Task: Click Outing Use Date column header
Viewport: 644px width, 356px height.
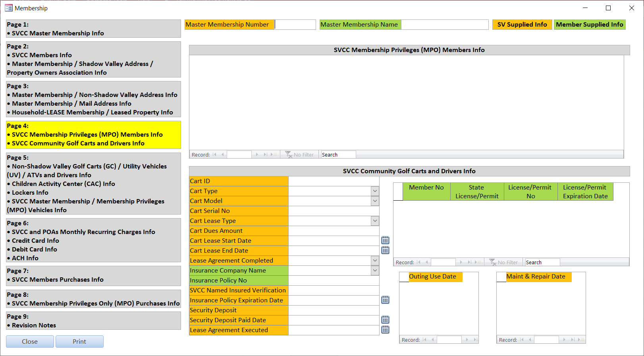Action: click(436, 277)
